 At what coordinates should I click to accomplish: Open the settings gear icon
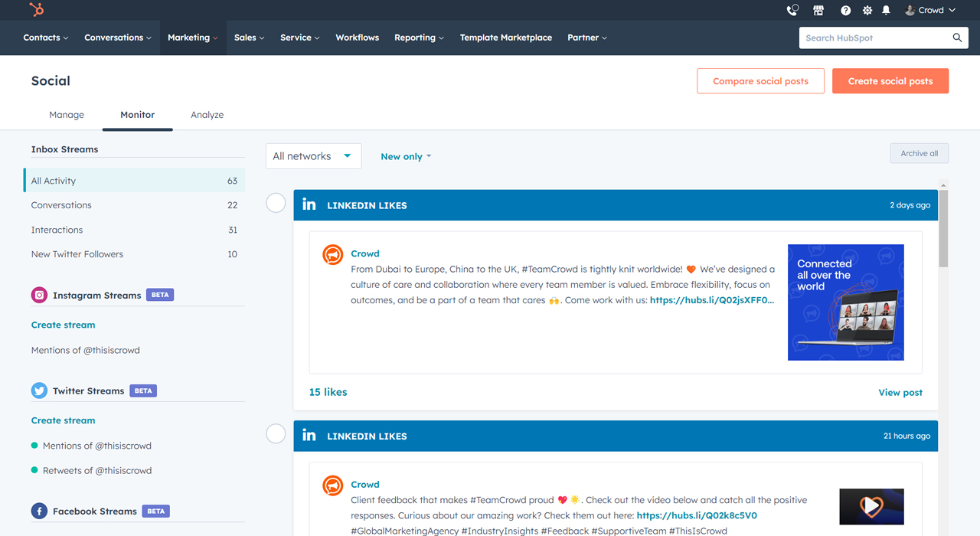(x=867, y=10)
